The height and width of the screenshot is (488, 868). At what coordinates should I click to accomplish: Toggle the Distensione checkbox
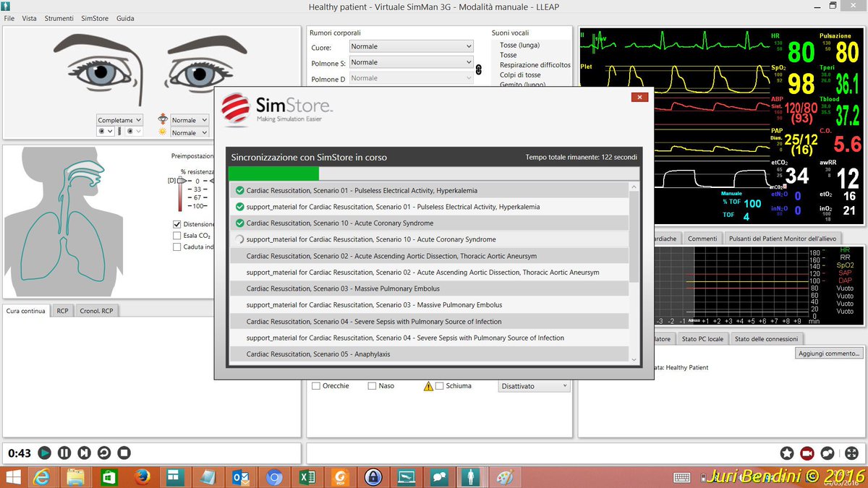pos(177,224)
